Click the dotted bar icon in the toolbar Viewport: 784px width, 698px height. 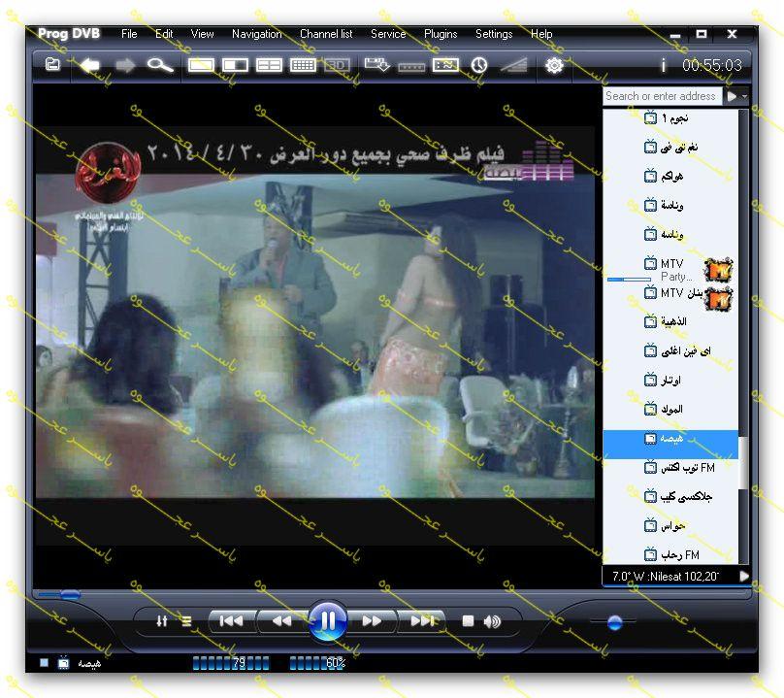(411, 67)
